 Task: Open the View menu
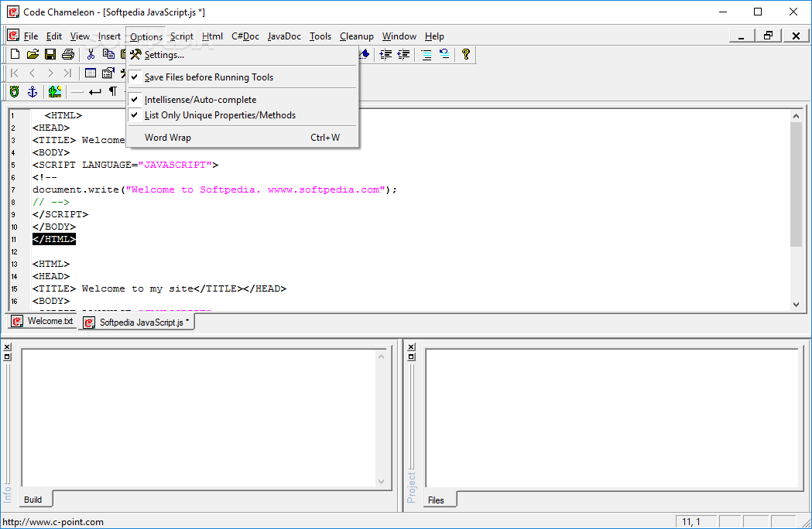tap(80, 36)
